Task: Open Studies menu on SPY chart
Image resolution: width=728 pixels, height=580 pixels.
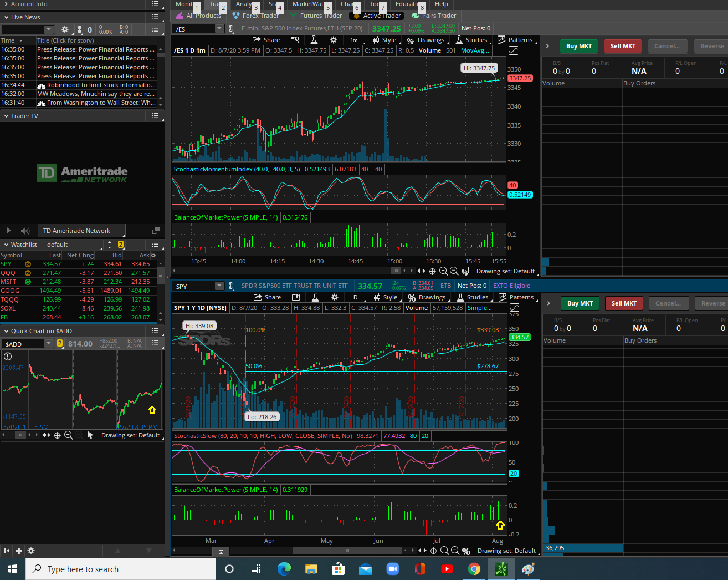Action: point(473,297)
